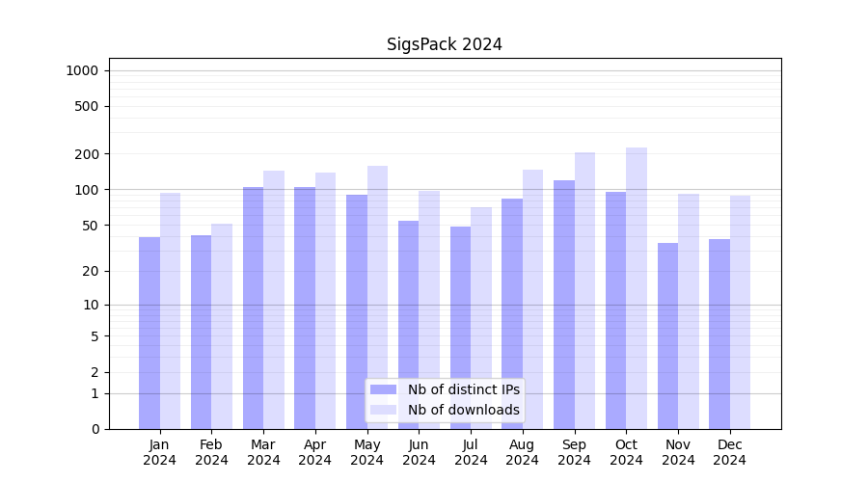
Task: Click the 'Nb of distinct IPs' legend swatch
Action: pos(383,389)
